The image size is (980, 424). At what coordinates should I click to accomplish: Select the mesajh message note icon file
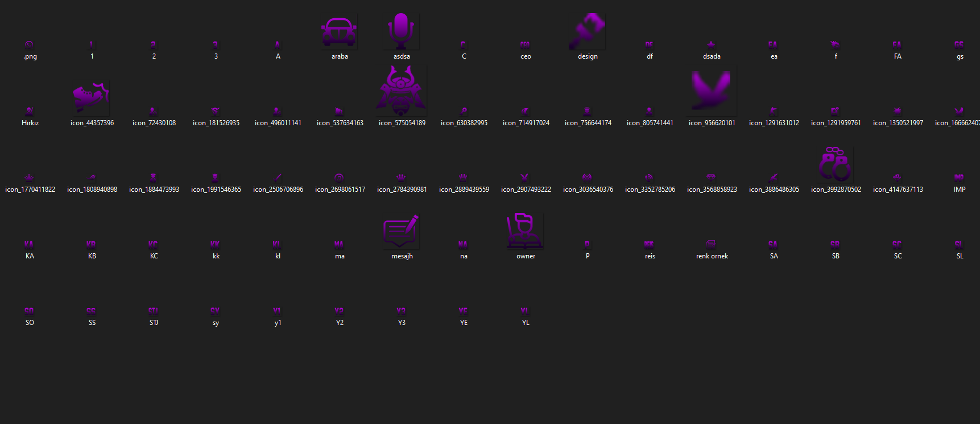click(x=402, y=231)
